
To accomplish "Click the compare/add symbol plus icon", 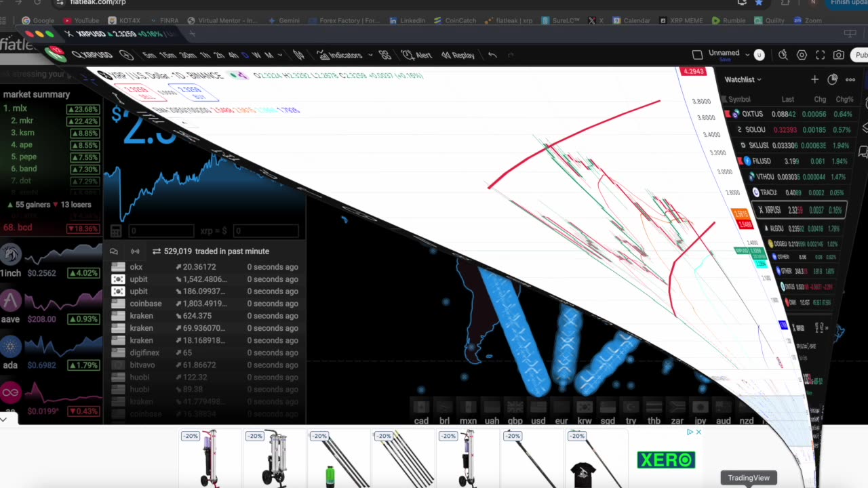I will point(126,55).
